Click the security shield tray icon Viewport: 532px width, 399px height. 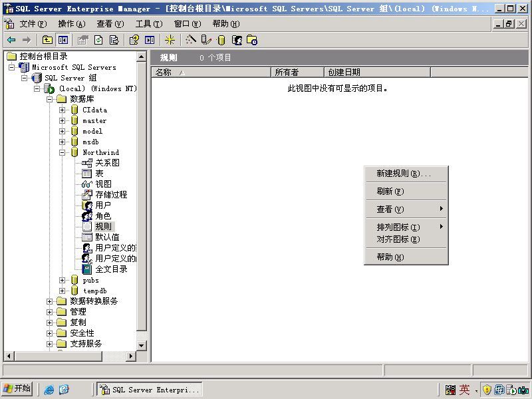coord(487,390)
